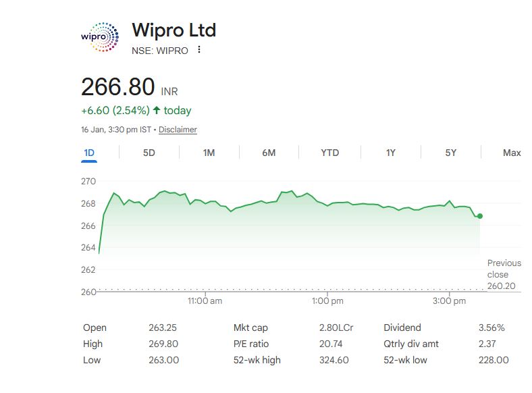Select the 6M time range
532x393 pixels.
click(269, 153)
